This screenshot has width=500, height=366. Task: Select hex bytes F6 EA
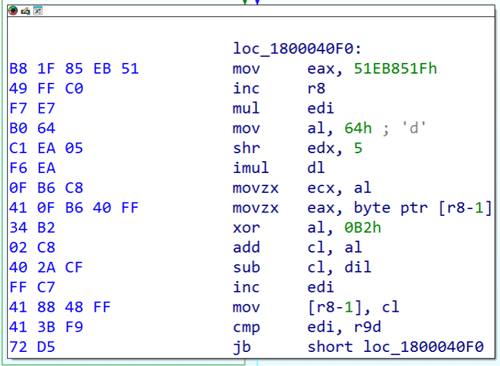click(32, 168)
